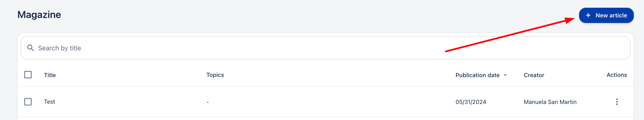Screen dimensions: 644x120
Task: Click the Title column header
Action: pyautogui.click(x=50, y=75)
